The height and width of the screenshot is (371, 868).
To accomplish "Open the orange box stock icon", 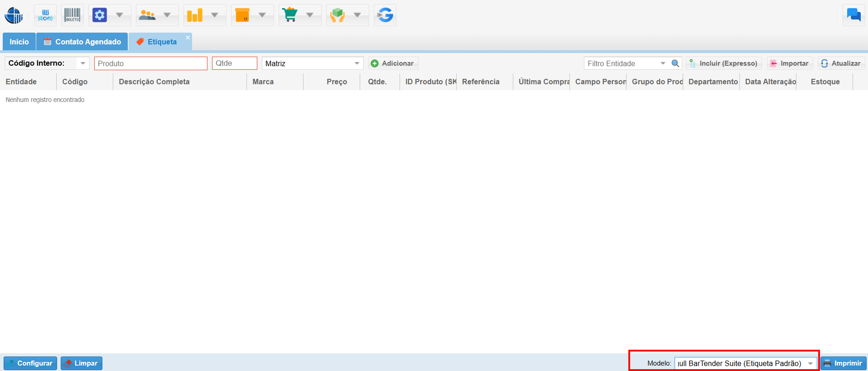I will coord(242,15).
